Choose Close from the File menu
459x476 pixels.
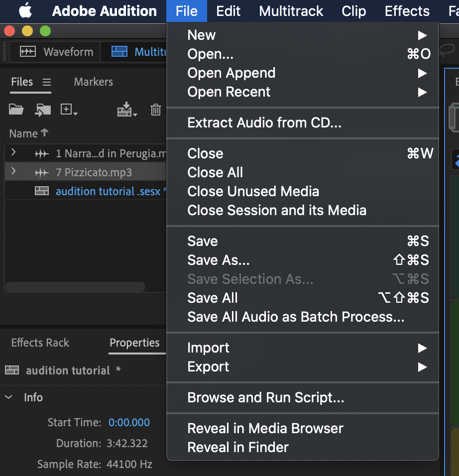click(x=303, y=154)
